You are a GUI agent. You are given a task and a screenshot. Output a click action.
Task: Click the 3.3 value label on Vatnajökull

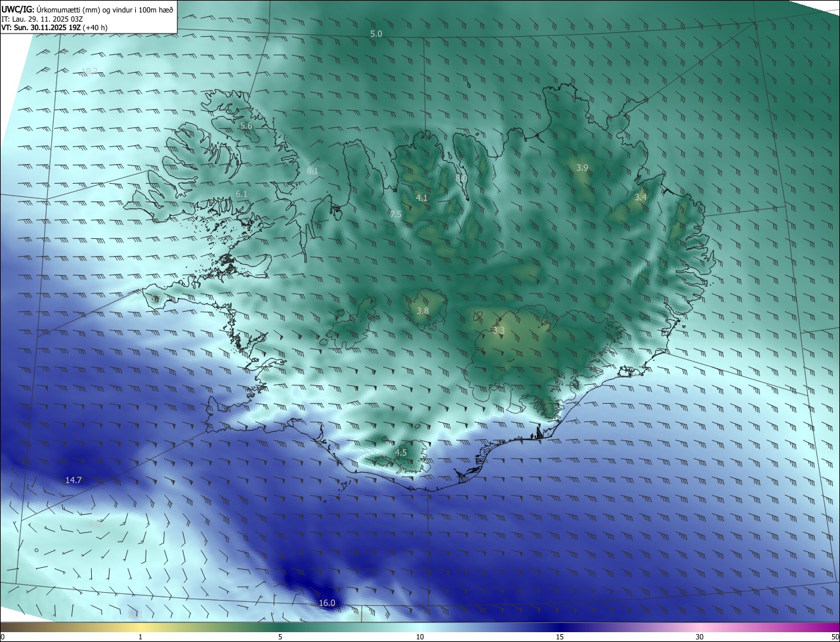(x=499, y=331)
